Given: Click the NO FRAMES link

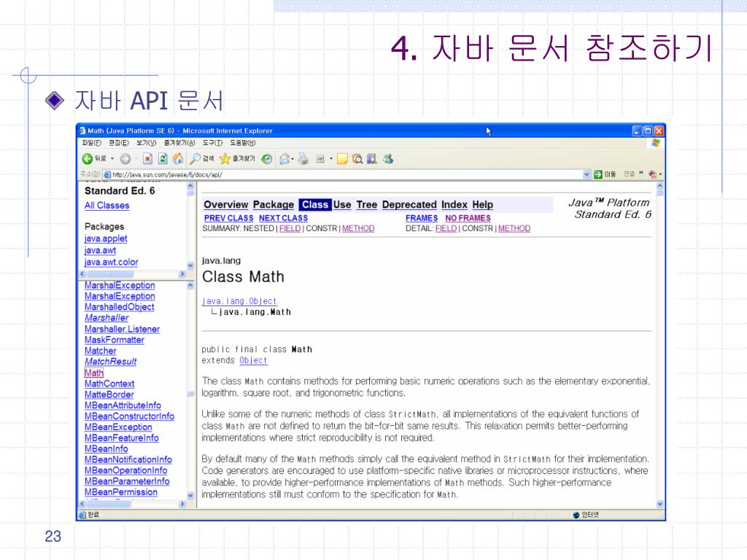Looking at the screenshot, I should (x=468, y=218).
